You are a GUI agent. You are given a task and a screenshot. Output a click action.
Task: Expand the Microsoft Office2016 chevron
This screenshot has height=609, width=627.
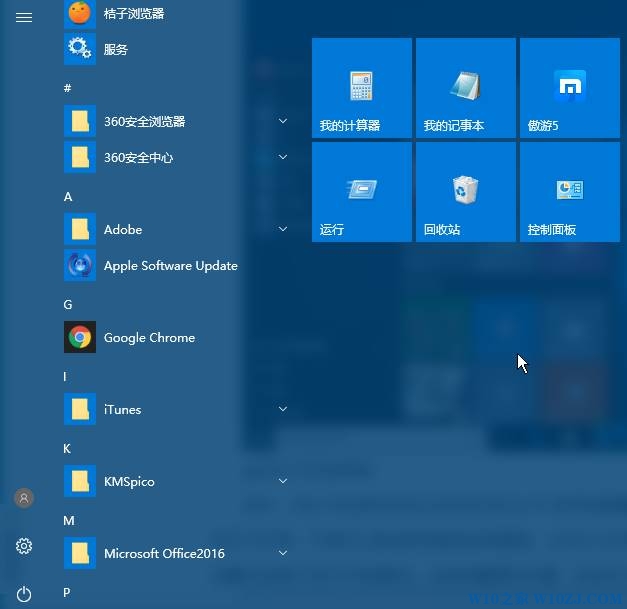point(283,553)
